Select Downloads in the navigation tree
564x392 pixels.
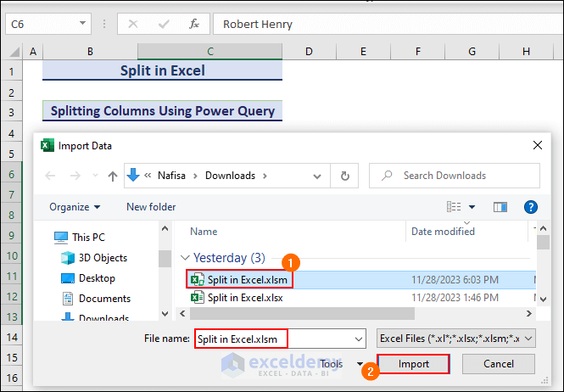(95, 317)
